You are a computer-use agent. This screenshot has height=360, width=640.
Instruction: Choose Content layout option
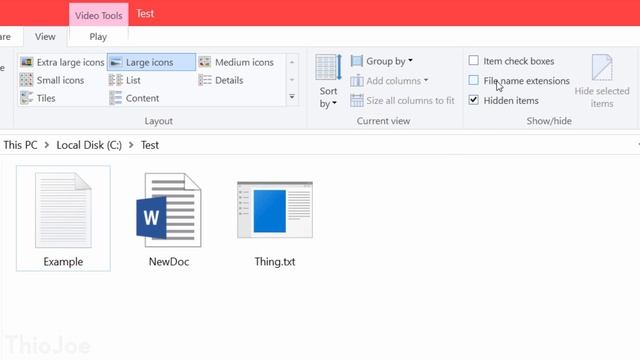tap(134, 98)
